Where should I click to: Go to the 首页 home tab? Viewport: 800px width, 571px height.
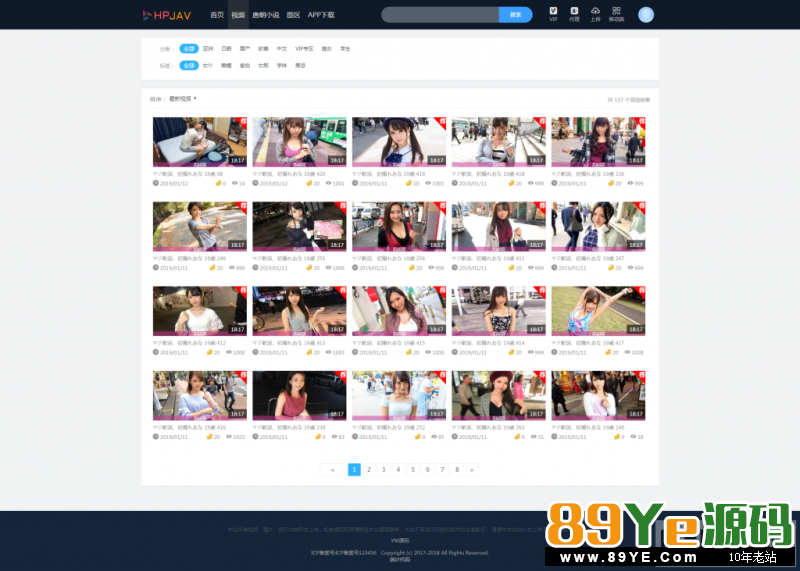tap(216, 15)
